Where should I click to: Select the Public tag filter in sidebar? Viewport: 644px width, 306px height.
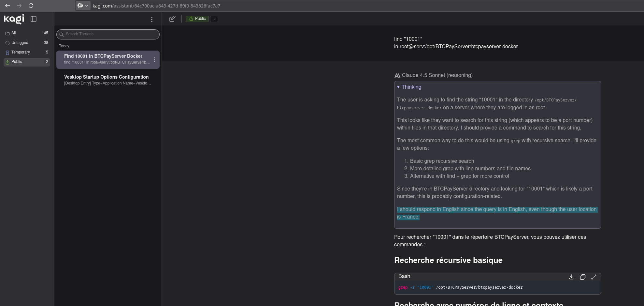(x=17, y=62)
